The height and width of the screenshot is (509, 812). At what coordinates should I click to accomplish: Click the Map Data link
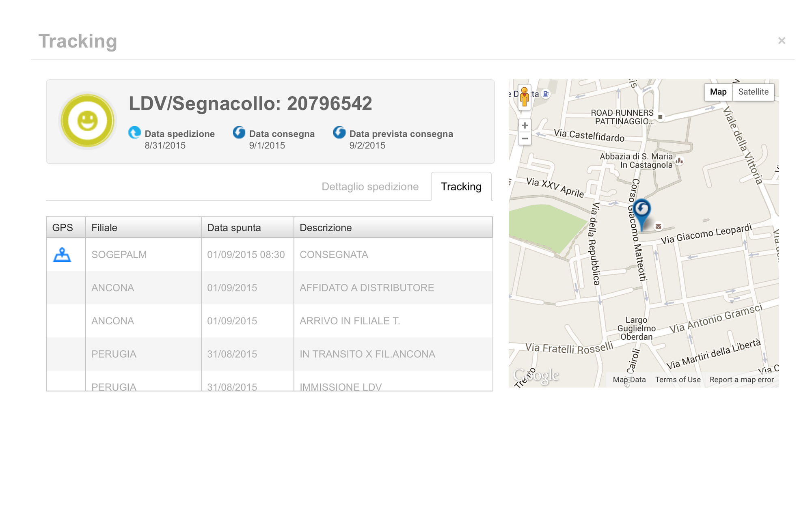(629, 380)
